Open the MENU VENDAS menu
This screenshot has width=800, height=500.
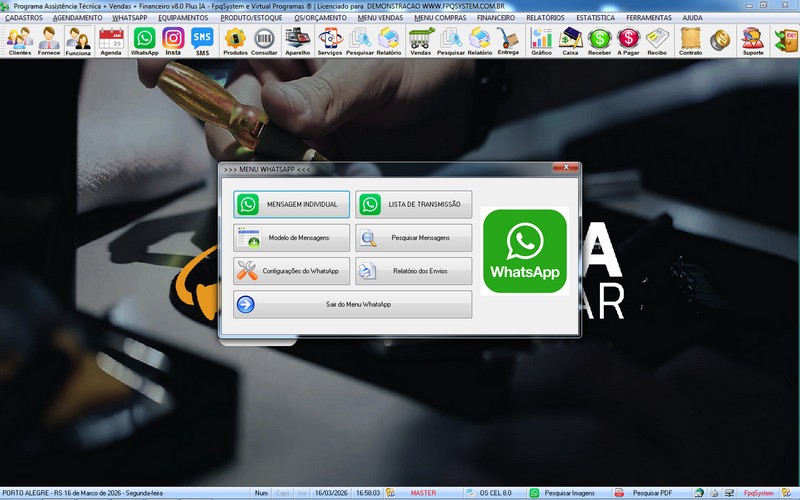click(x=380, y=18)
